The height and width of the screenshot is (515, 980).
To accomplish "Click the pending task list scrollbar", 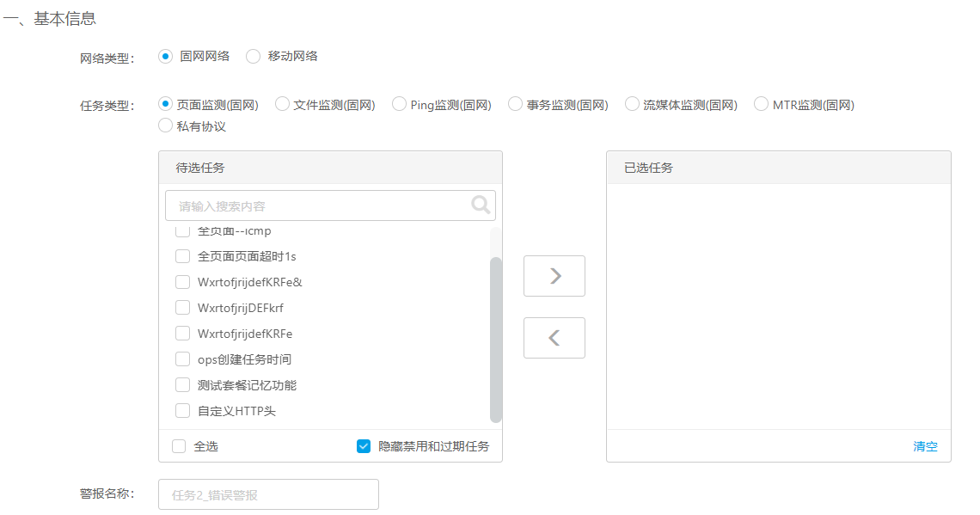I will [495, 340].
